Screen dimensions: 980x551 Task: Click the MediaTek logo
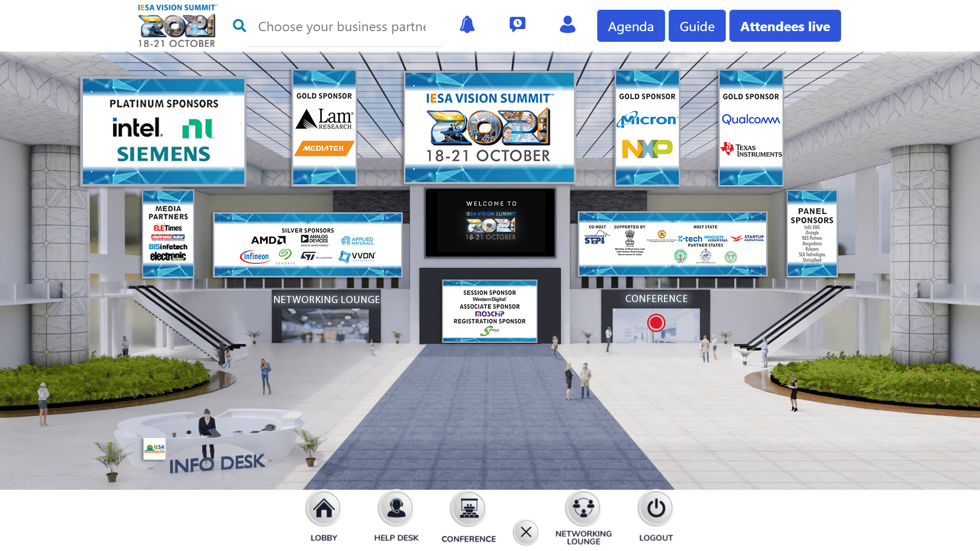click(x=324, y=148)
